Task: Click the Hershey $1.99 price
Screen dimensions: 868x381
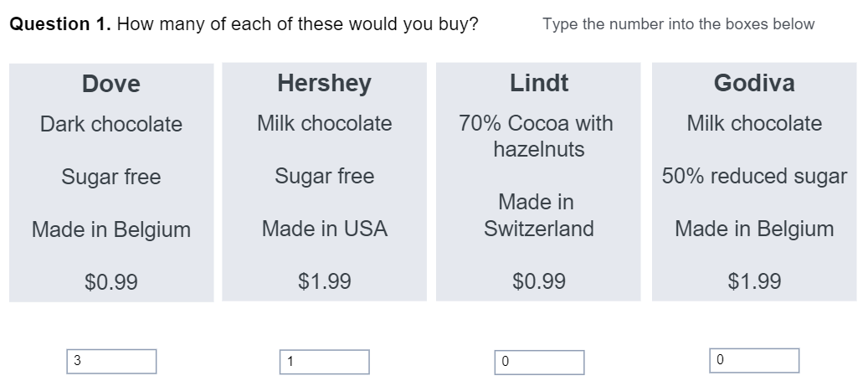Action: coord(325,281)
